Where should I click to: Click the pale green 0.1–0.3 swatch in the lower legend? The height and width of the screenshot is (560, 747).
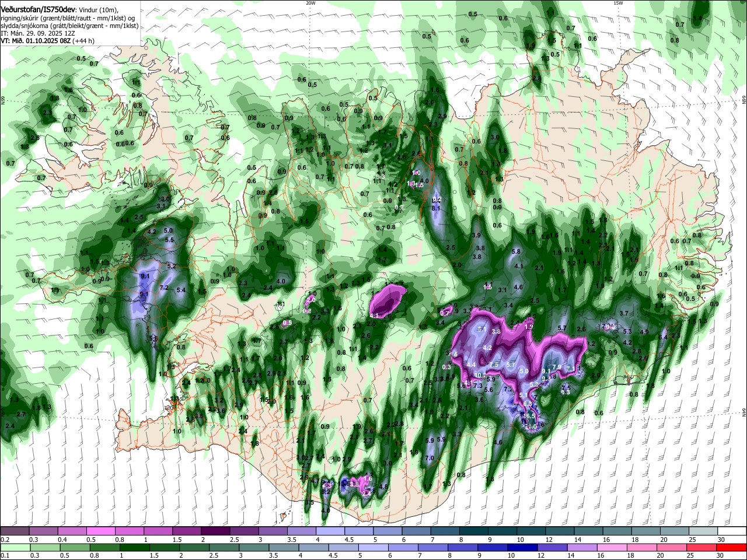15,547
